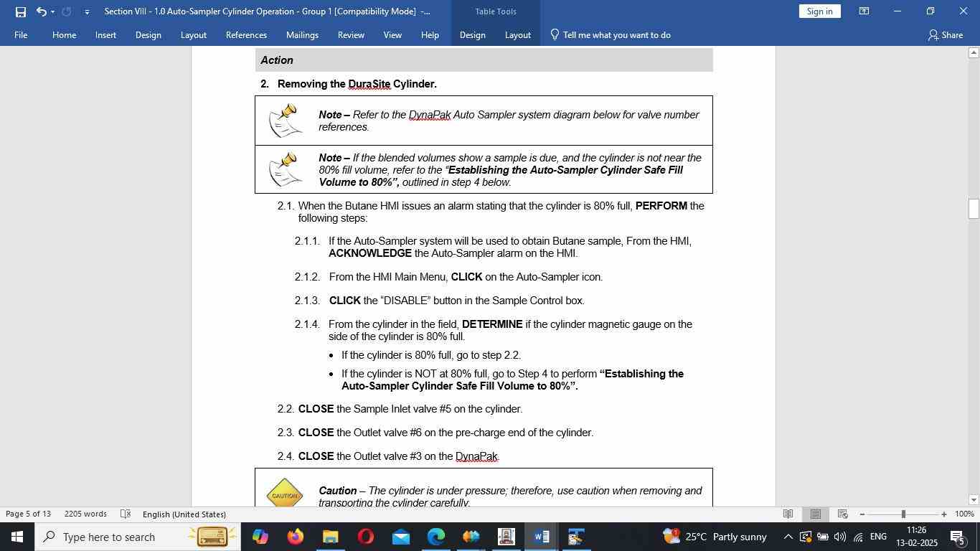Open the Insert ribbon tab
Viewport: 980px width, 551px height.
pos(105,34)
